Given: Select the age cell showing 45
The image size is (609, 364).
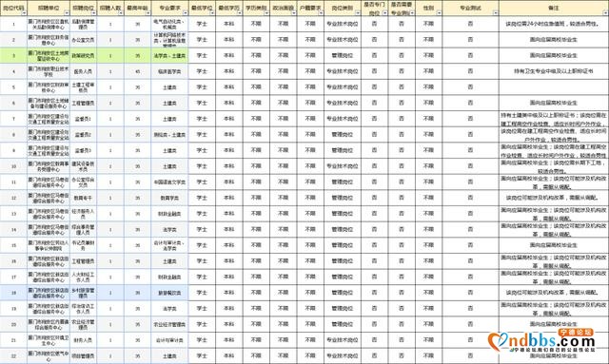Looking at the screenshot, I should tap(137, 71).
